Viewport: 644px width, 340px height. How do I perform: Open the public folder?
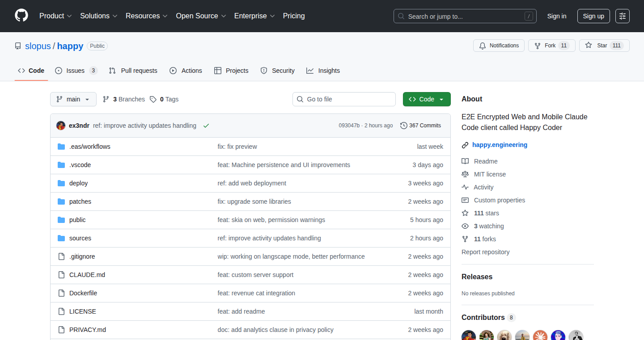[x=77, y=220]
